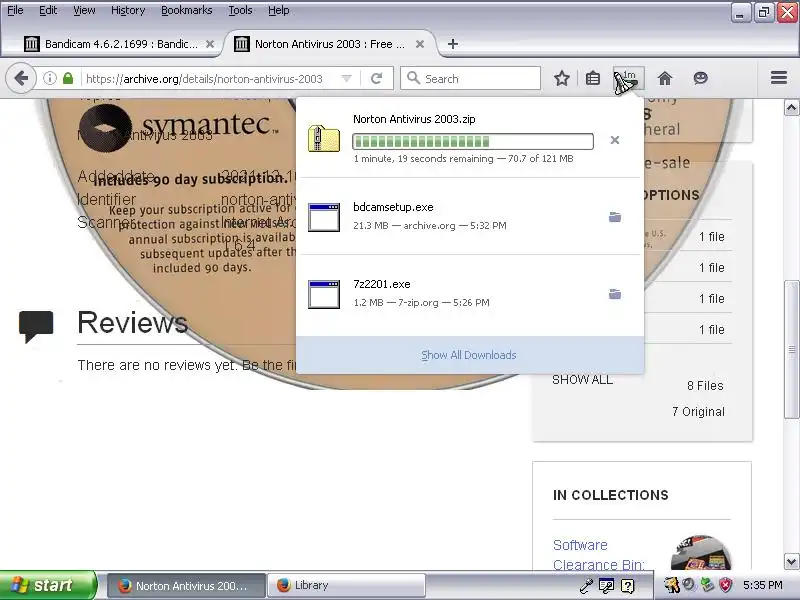Show bookmarks list icon

pos(592,78)
